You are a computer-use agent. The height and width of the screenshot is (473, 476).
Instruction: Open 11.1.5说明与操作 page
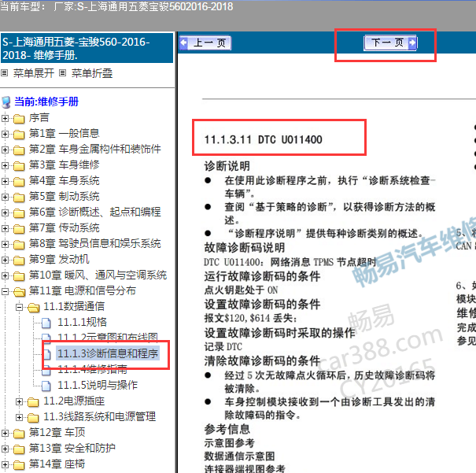coord(98,385)
